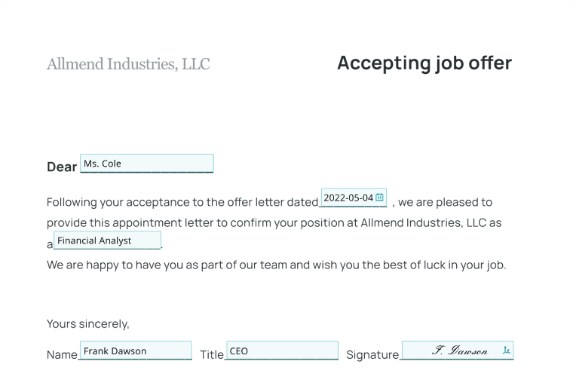The height and width of the screenshot is (392, 573).
Task: Click the signature pen icon in Signature field
Action: click(506, 351)
